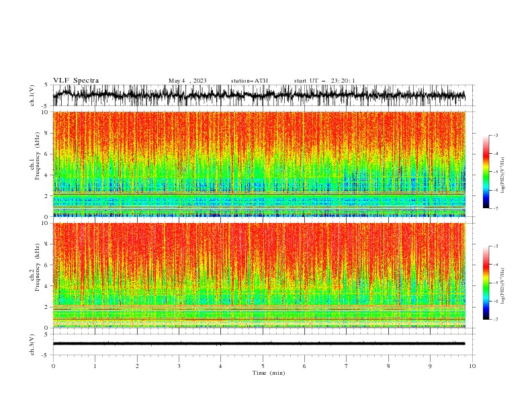
Task: Click the 'station=ATH' label
Action: [249, 81]
